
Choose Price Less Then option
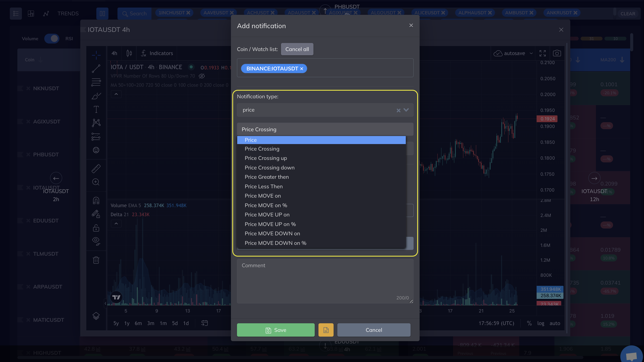pyautogui.click(x=321, y=187)
